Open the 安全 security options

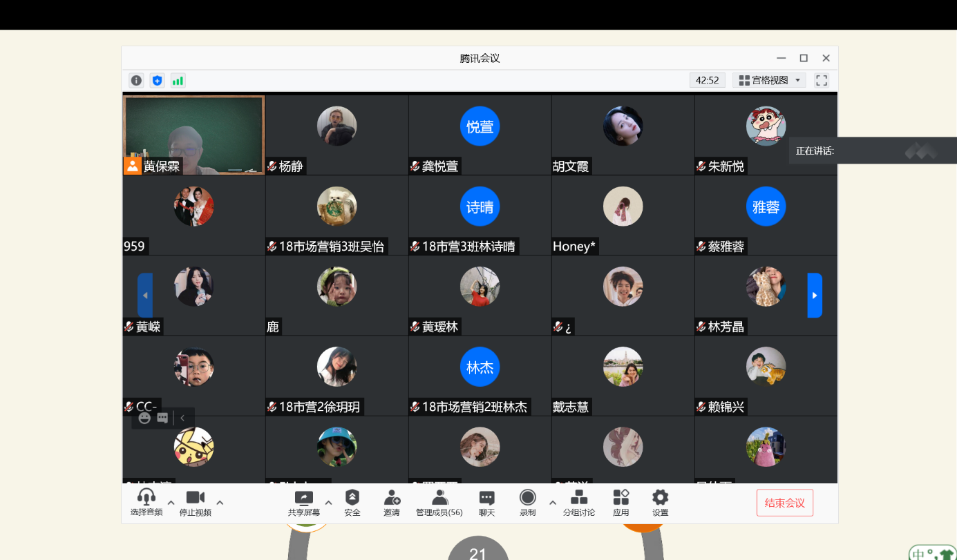click(352, 503)
